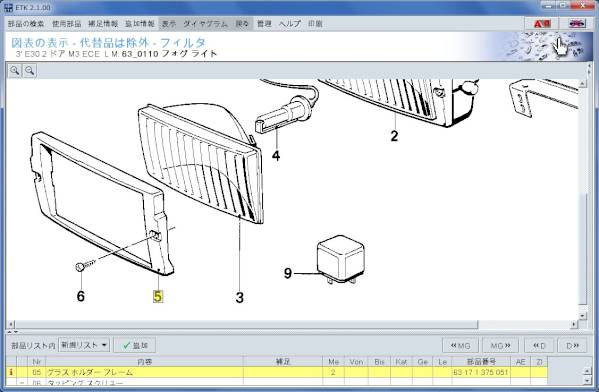The image size is (599, 392).
Task: Go to the next main group MG»
Action: [x=500, y=346]
